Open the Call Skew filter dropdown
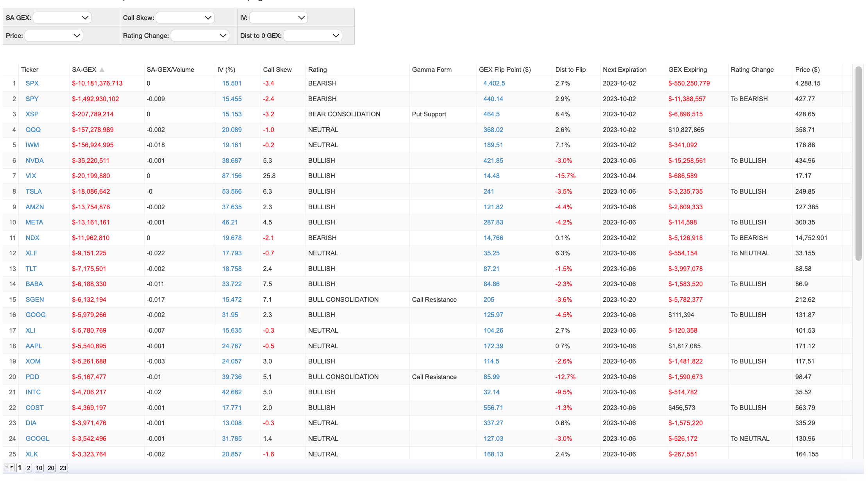 point(185,18)
